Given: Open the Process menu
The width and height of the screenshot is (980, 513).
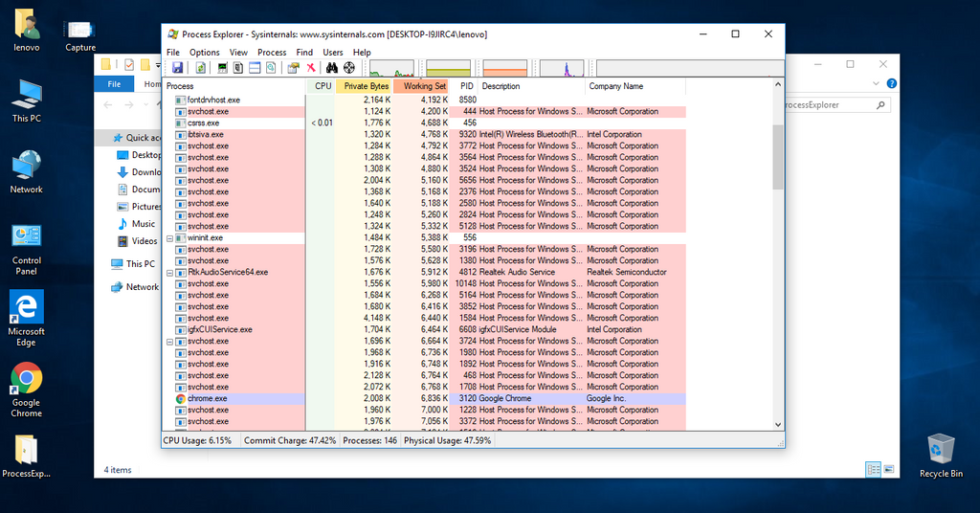Looking at the screenshot, I should 272,53.
